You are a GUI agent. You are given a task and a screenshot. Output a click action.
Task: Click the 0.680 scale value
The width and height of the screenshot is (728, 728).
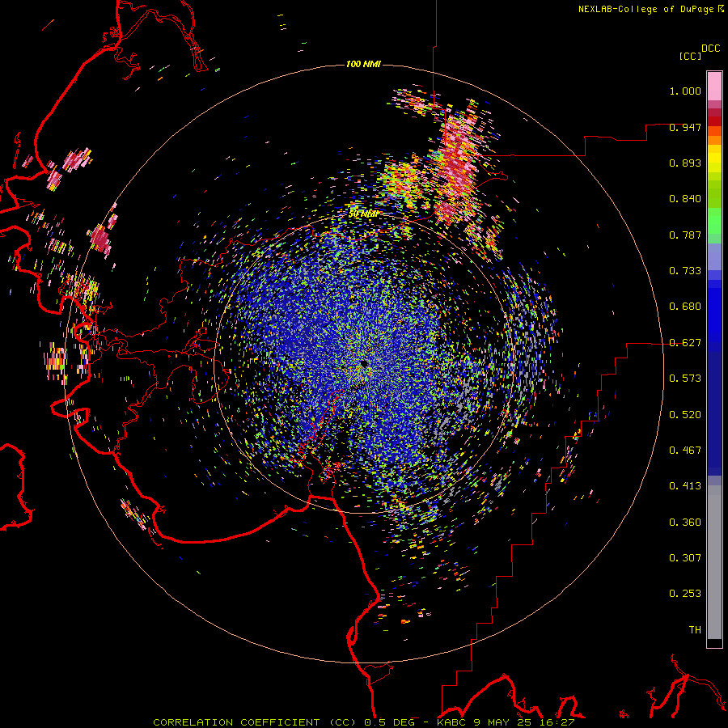coord(685,307)
